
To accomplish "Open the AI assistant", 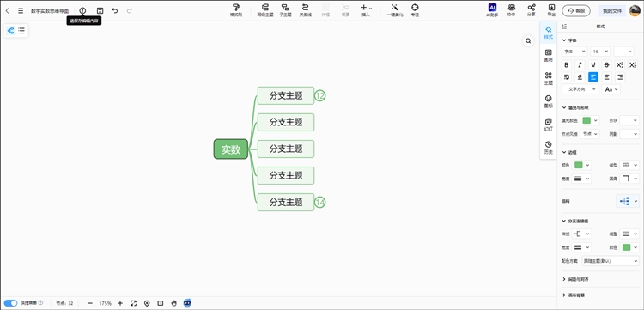I will [x=492, y=10].
